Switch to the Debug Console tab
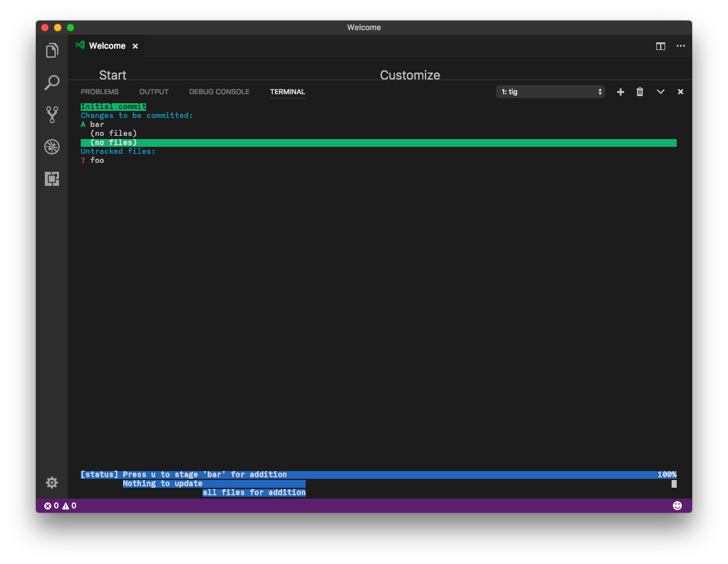Screen dimensions: 728x564 click(x=219, y=92)
